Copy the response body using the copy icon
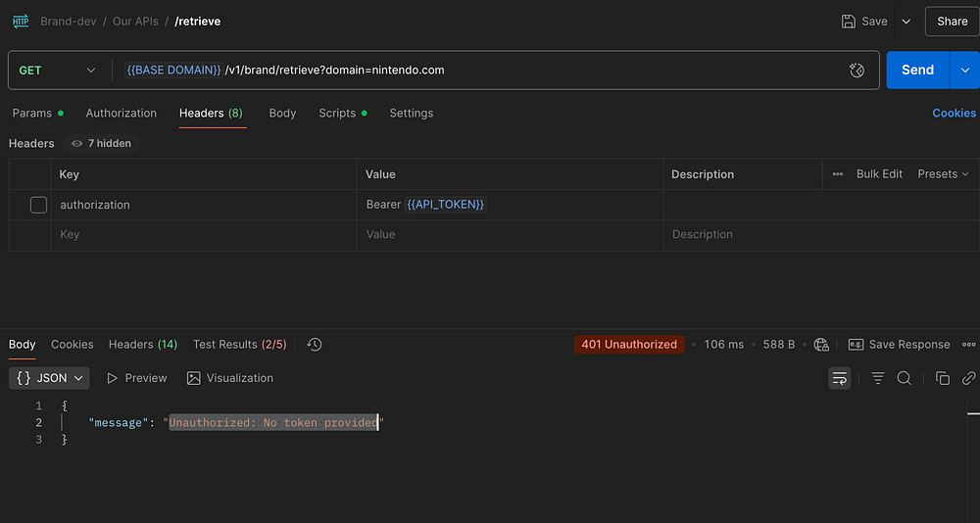This screenshot has width=980, height=523. click(x=943, y=378)
